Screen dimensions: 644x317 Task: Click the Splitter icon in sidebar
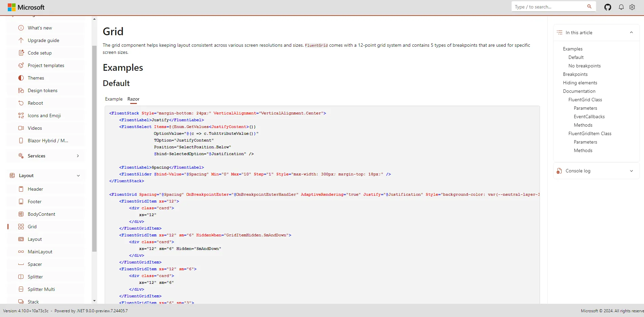point(21,277)
